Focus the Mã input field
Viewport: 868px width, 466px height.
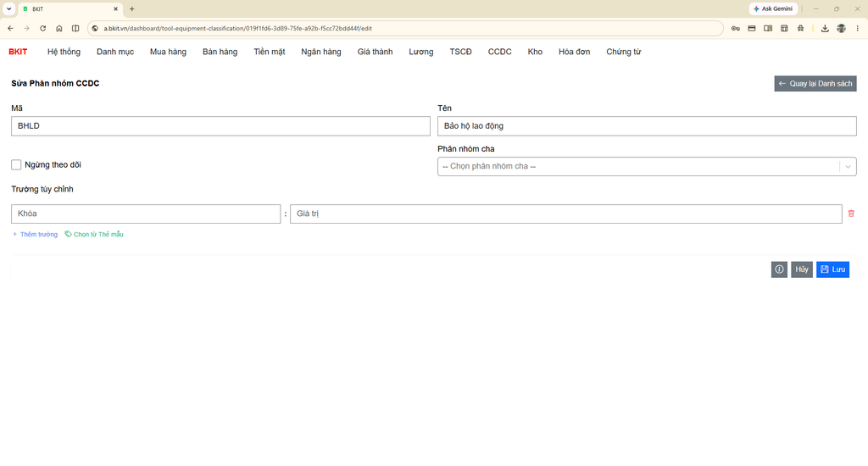(x=220, y=126)
